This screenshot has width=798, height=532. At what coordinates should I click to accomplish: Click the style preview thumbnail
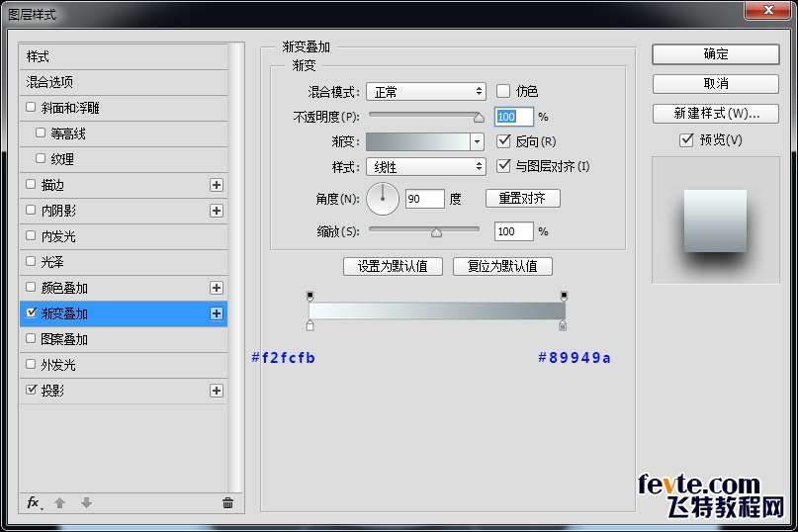(716, 221)
